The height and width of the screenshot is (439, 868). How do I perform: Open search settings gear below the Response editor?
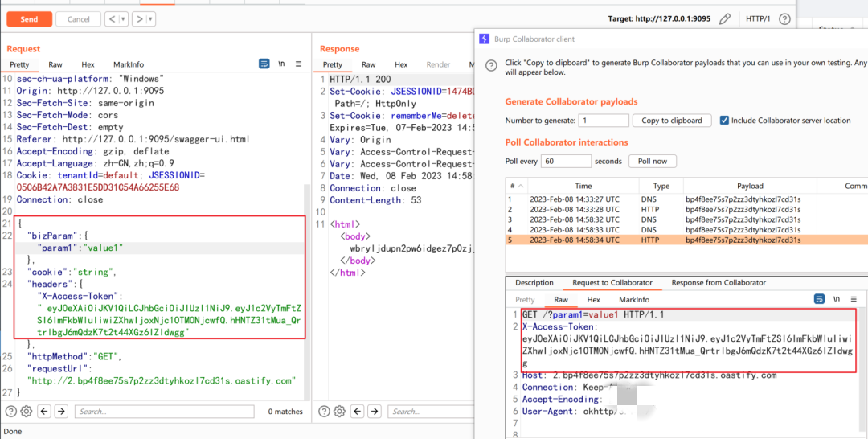click(339, 412)
